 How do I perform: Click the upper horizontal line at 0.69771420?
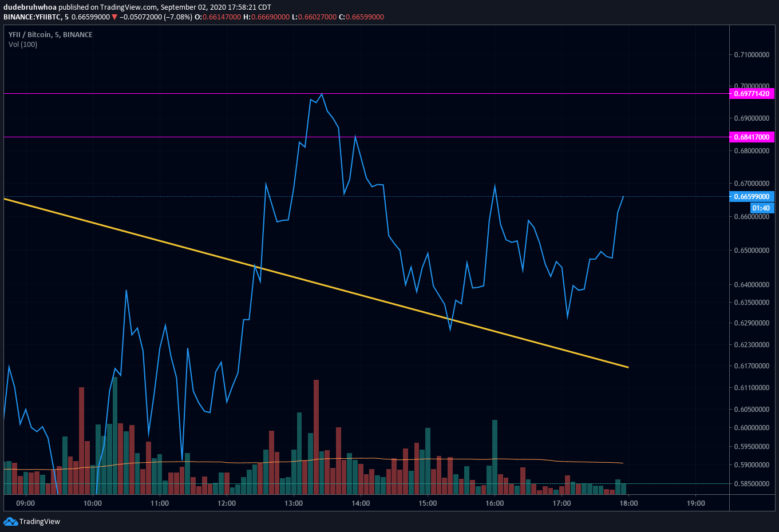coord(366,93)
